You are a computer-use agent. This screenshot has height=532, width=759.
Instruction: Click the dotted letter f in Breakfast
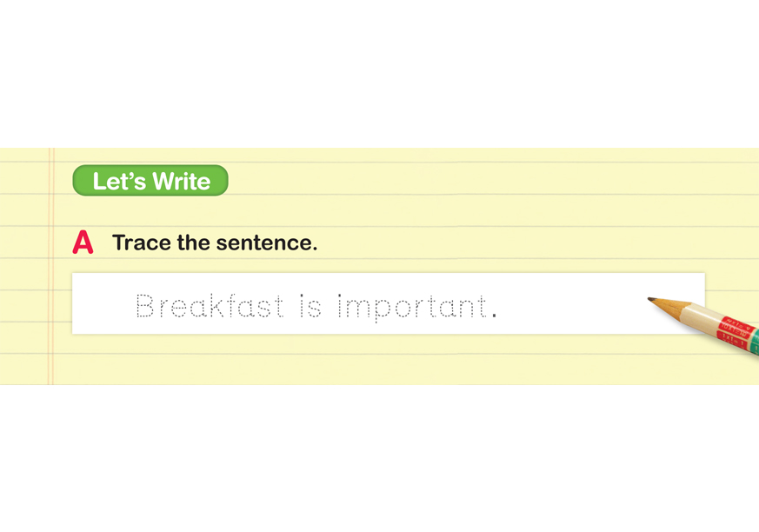tap(230, 306)
